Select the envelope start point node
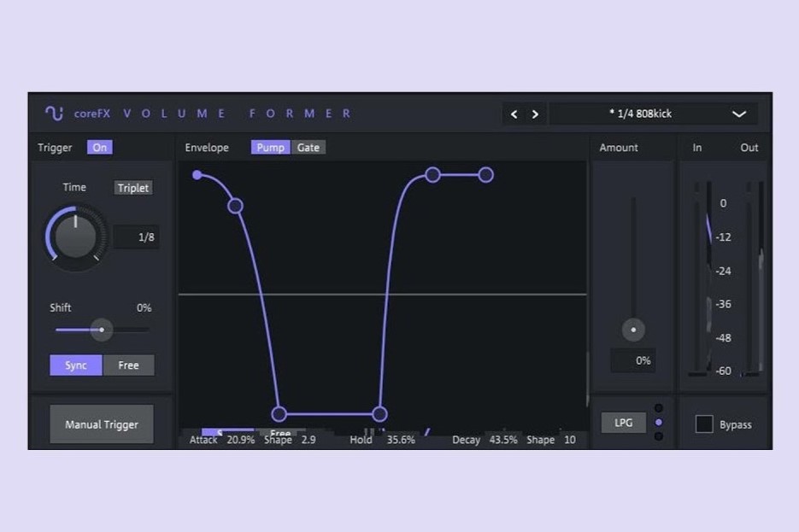This screenshot has height=532, width=799. (x=197, y=175)
